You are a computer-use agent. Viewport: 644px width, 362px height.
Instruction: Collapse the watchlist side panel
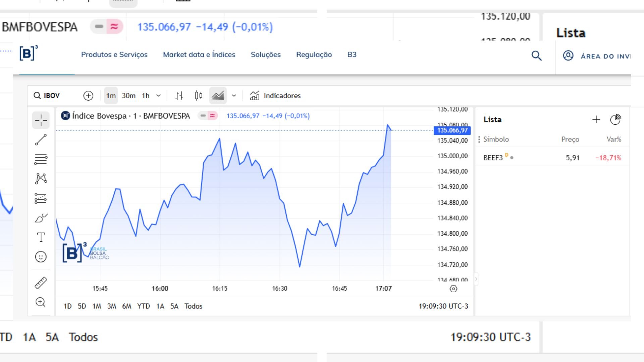tap(476, 279)
